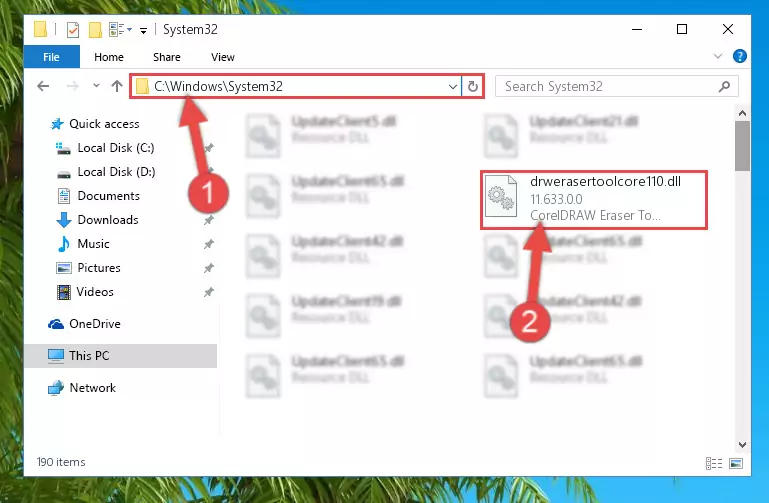Image resolution: width=769 pixels, height=503 pixels.
Task: Expand the address bar history dropdown
Action: pyautogui.click(x=453, y=87)
